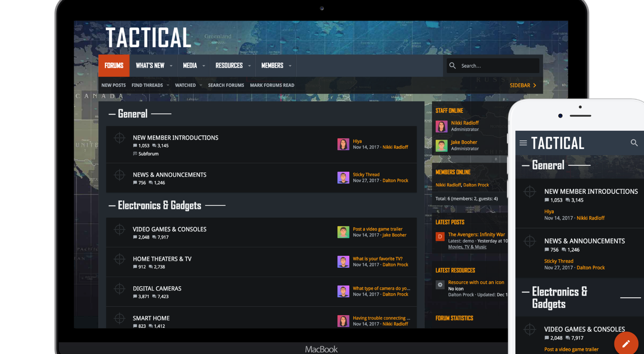The width and height of the screenshot is (644, 354).
Task: Open the Members tab
Action: click(x=272, y=66)
